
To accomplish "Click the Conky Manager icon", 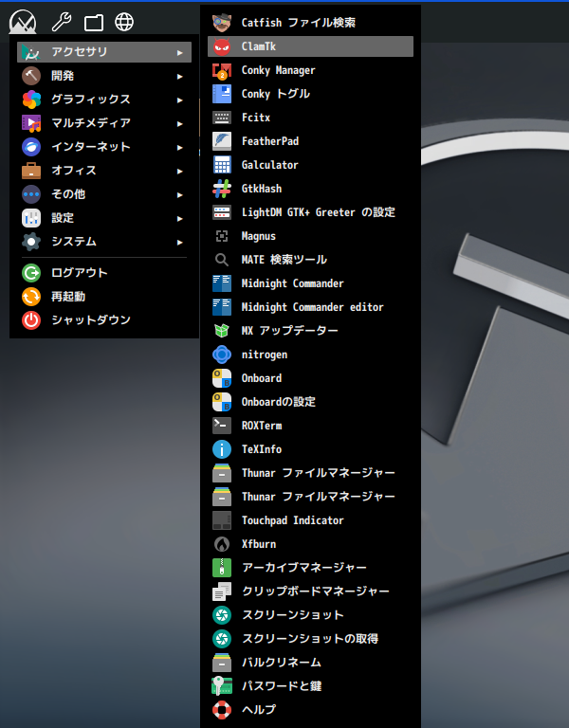I will [x=222, y=70].
